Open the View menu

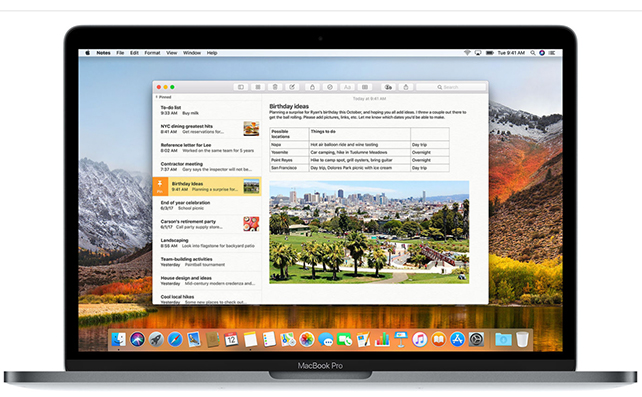click(x=172, y=53)
